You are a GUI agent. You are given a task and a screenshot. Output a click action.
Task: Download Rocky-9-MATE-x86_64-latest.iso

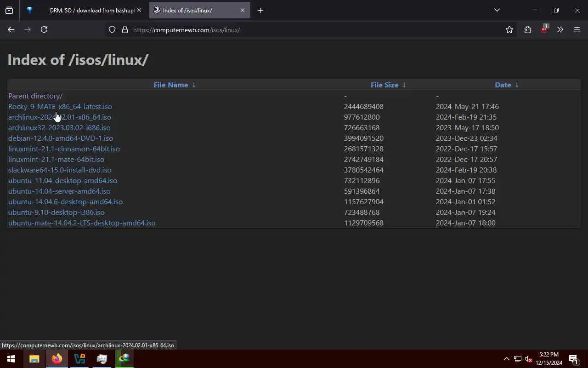click(x=60, y=106)
